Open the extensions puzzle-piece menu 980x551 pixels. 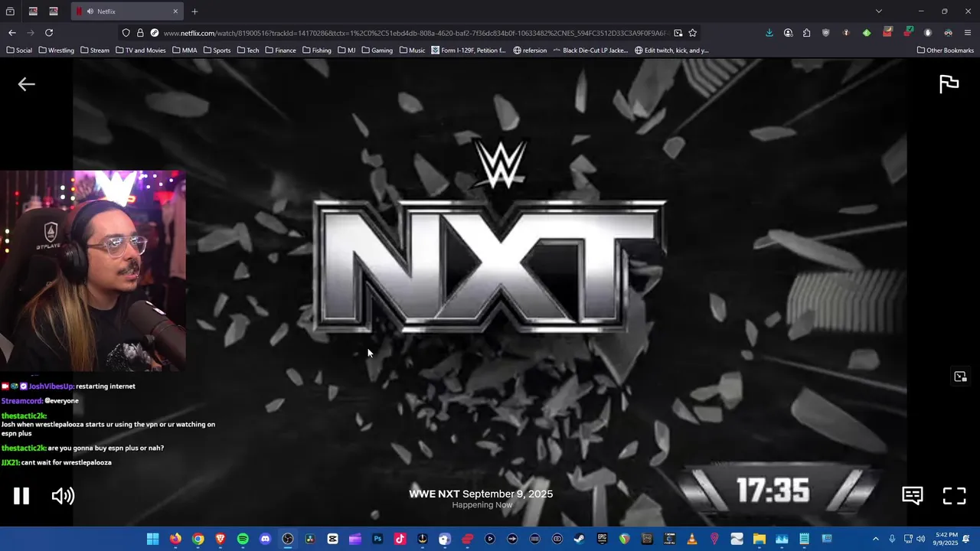807,33
